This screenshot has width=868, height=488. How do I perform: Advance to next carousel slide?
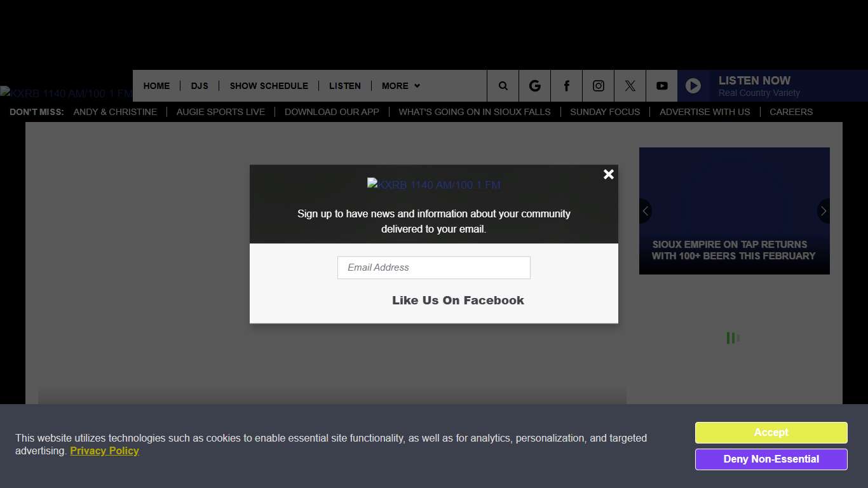(x=823, y=211)
